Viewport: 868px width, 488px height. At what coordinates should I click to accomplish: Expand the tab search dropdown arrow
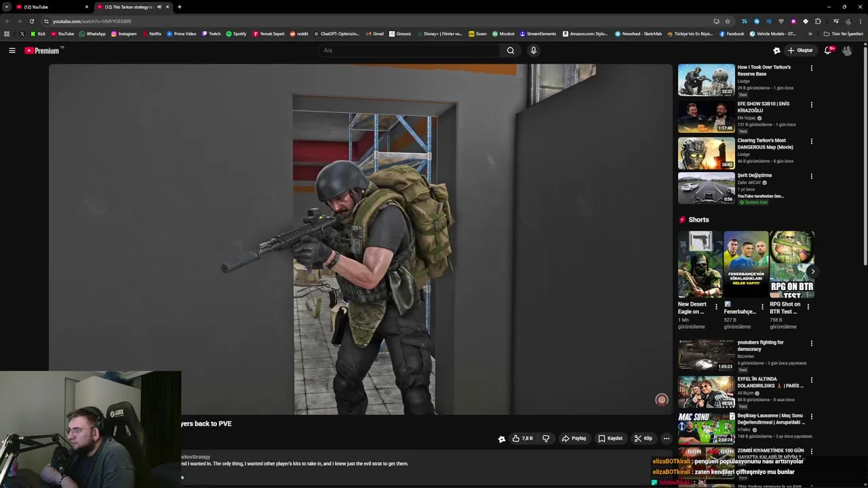coord(6,7)
